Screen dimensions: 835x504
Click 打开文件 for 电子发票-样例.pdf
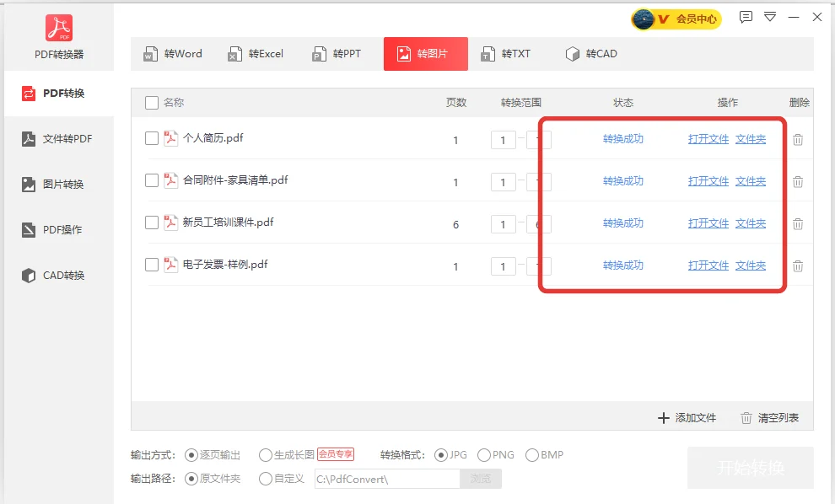(x=708, y=265)
